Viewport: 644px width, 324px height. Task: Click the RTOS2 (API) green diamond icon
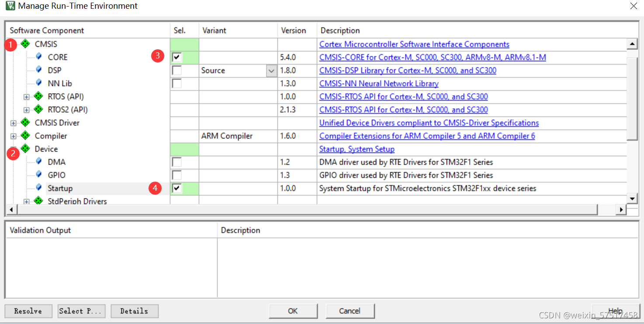[x=38, y=109]
